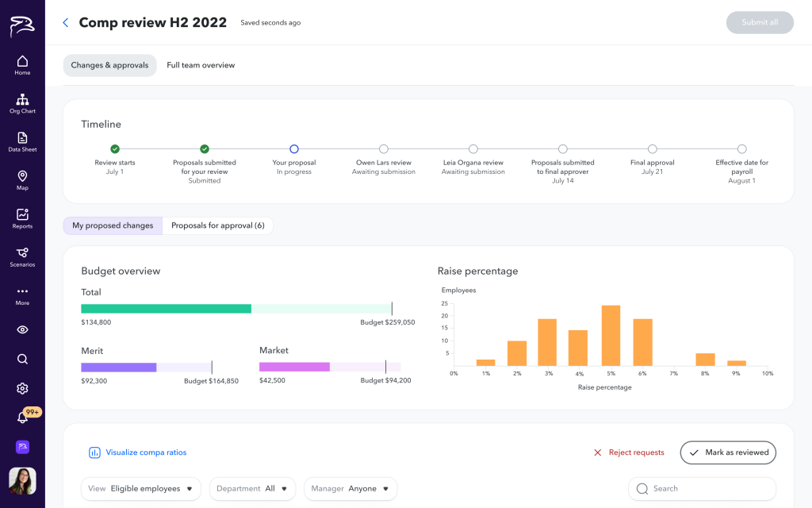
Task: Click the notifications bell icon
Action: 22,418
